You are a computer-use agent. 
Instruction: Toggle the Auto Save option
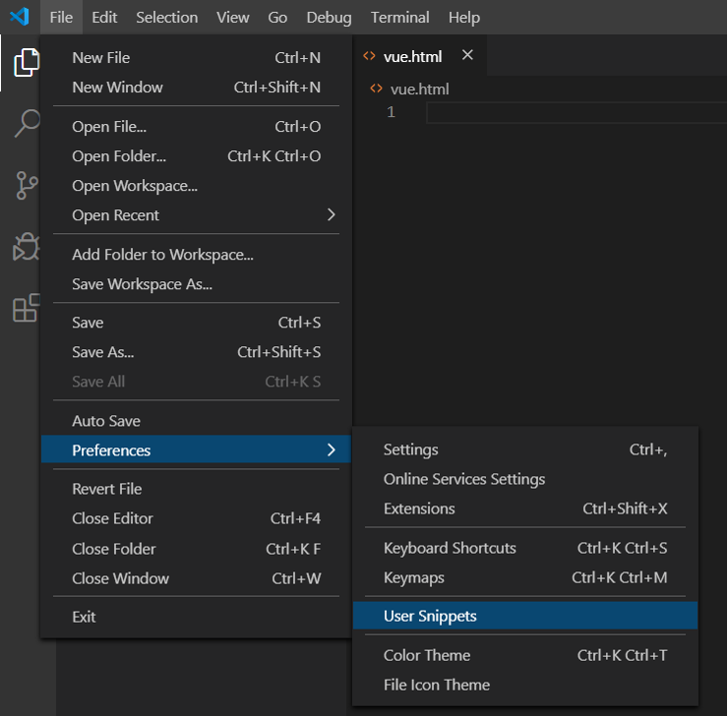click(106, 421)
